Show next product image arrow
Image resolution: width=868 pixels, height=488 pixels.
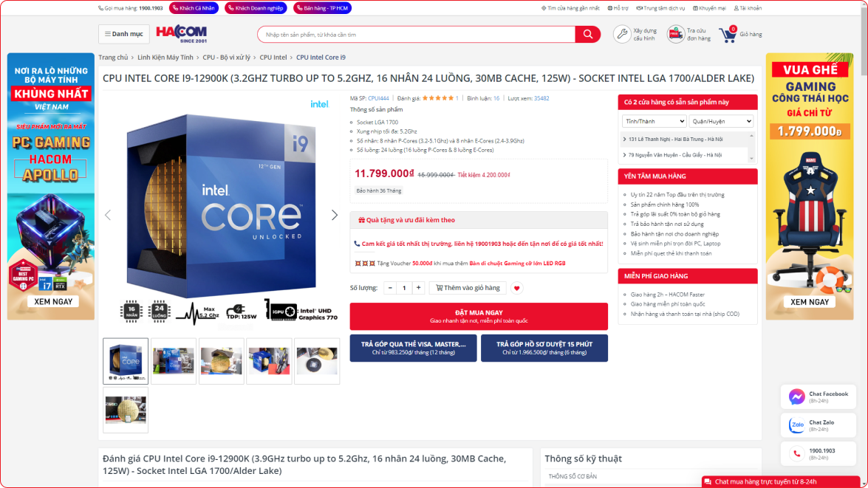click(x=334, y=215)
